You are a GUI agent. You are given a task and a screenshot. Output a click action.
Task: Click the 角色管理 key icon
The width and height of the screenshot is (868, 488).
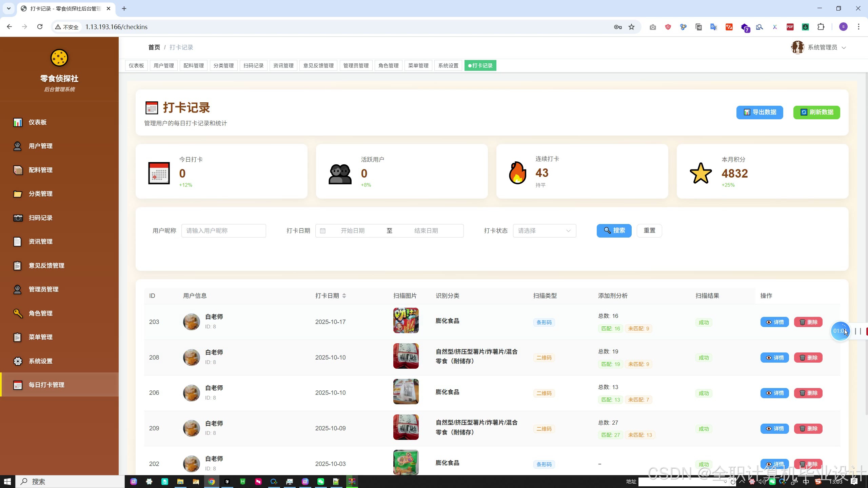[18, 313]
